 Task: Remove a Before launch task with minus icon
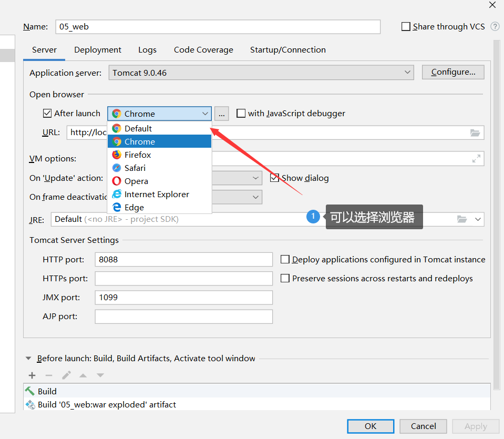click(48, 375)
